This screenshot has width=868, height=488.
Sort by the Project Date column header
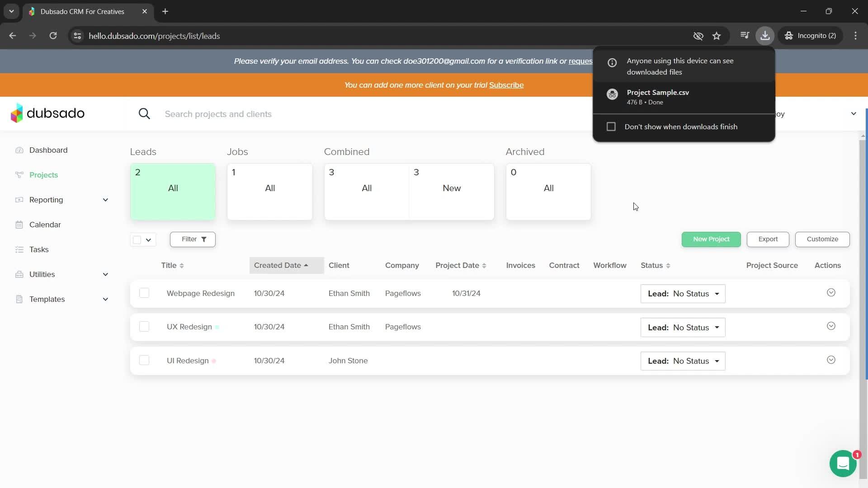pyautogui.click(x=461, y=265)
